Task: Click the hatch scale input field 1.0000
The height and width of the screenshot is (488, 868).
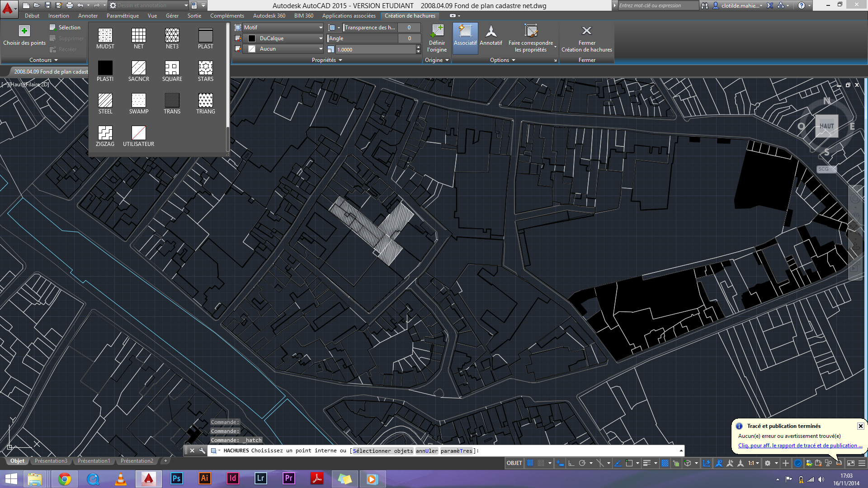Action: click(376, 50)
